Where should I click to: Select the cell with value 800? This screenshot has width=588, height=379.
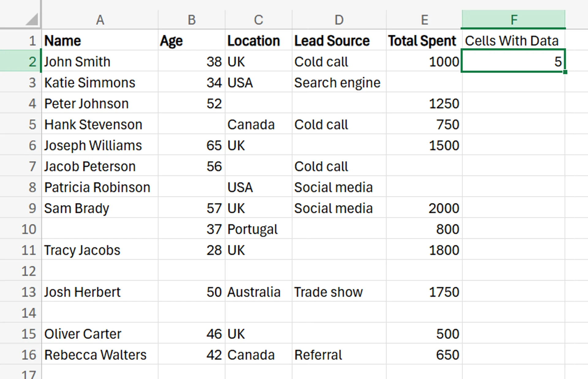point(424,229)
